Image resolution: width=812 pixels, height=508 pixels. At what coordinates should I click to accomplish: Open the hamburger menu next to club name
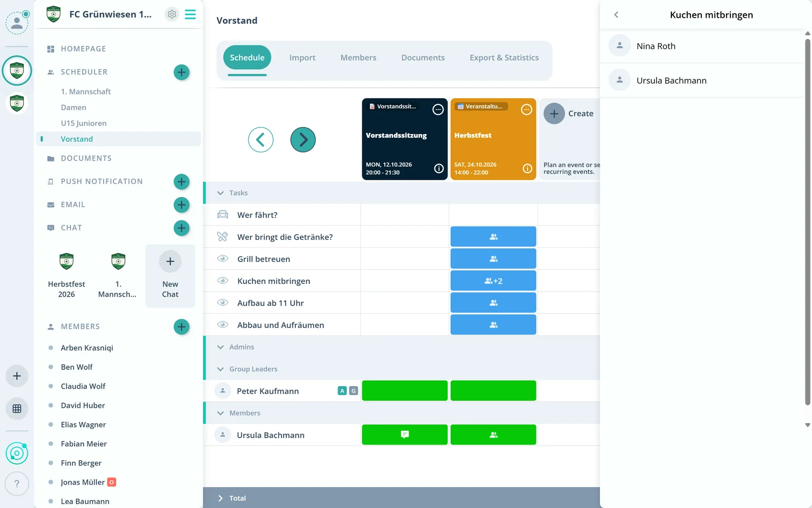(190, 14)
